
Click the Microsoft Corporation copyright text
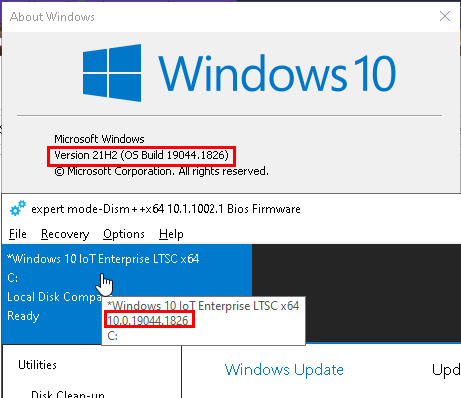(161, 171)
